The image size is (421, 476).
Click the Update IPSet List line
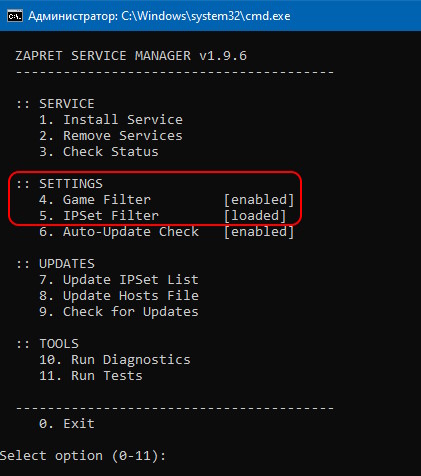click(x=119, y=280)
